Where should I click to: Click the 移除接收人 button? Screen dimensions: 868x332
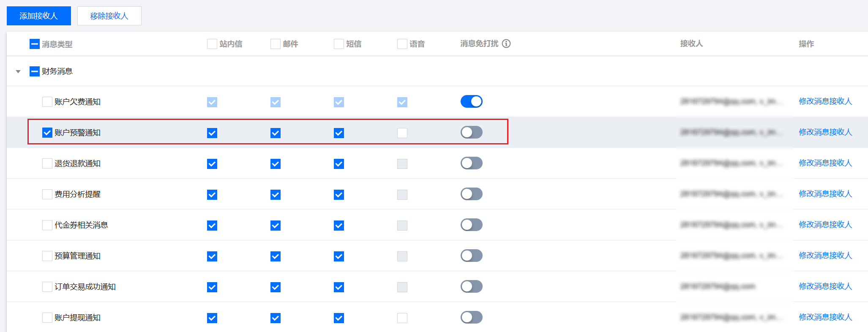pyautogui.click(x=109, y=16)
